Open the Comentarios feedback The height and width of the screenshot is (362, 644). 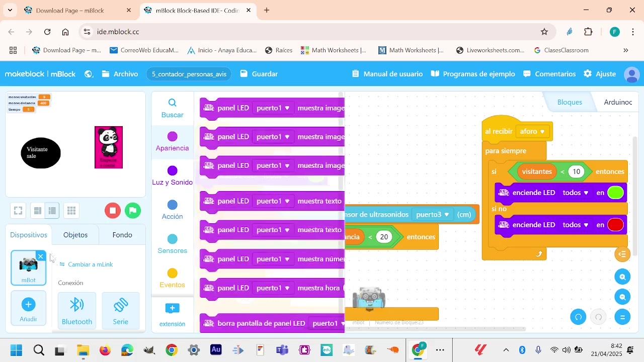click(549, 74)
